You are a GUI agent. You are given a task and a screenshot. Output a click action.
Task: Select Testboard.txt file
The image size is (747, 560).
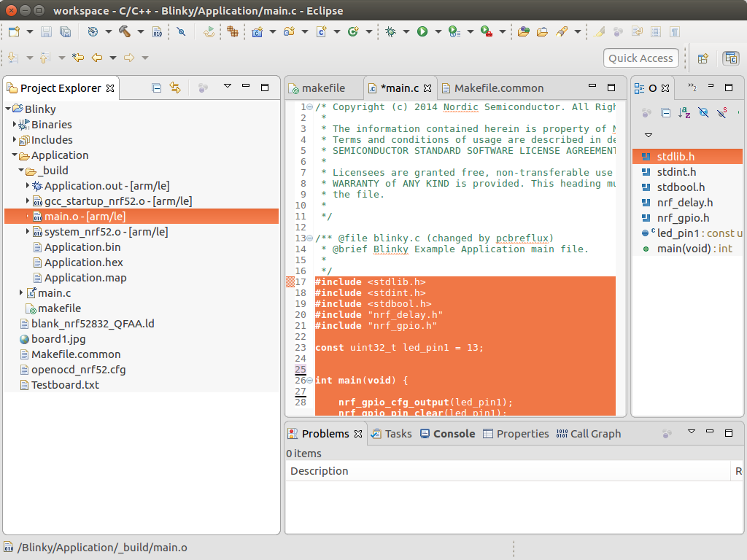click(65, 385)
